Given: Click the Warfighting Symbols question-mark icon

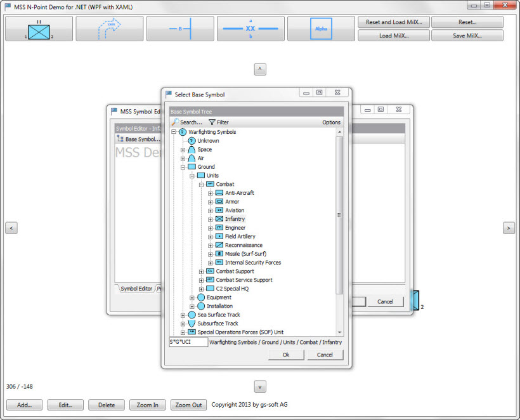Looking at the screenshot, I should coord(182,132).
